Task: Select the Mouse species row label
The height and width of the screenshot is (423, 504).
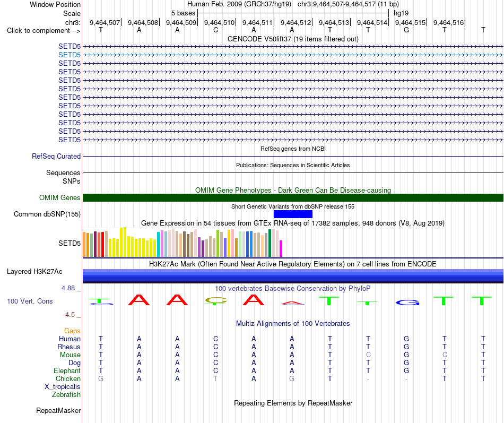Action: 70,355
